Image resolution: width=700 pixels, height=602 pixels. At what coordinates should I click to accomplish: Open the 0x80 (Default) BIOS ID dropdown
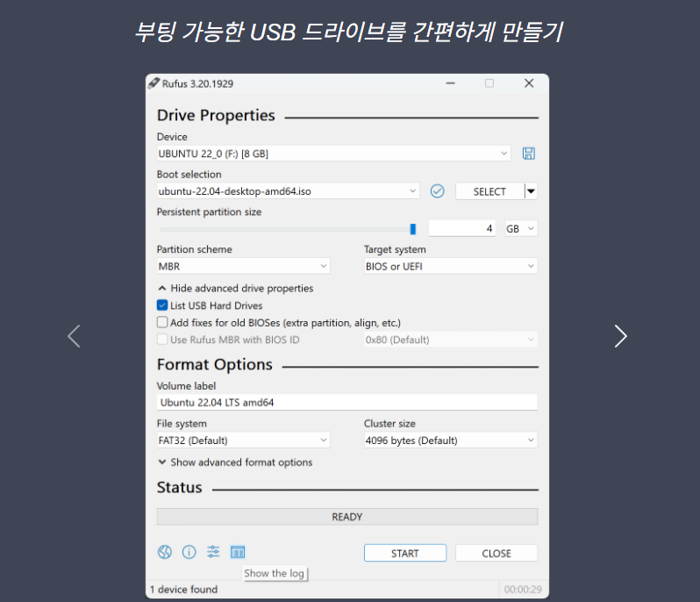[451, 340]
